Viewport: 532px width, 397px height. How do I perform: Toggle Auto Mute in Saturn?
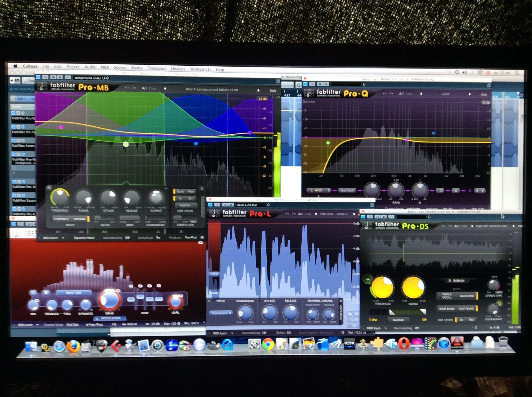94,324
